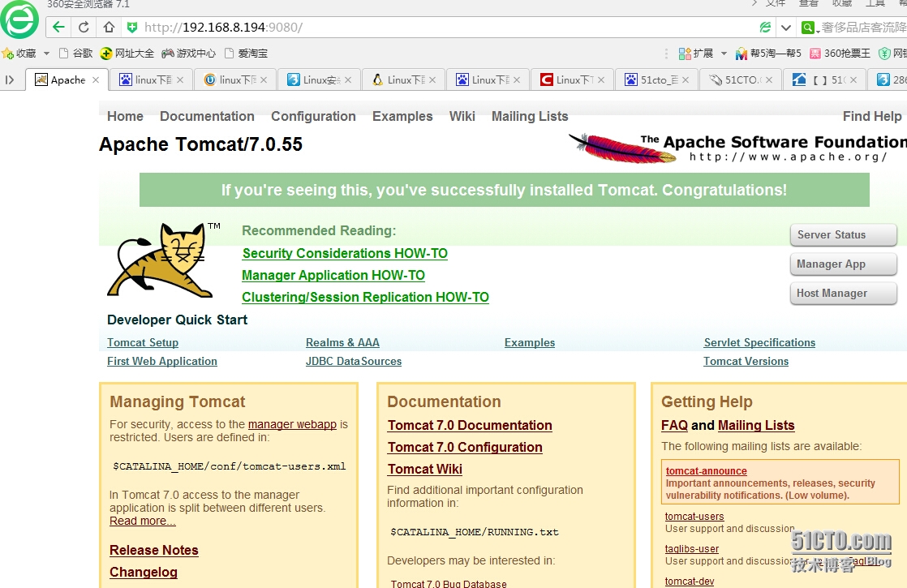Image resolution: width=907 pixels, height=588 pixels.
Task: Open the Tomcat Wiki link
Action: 425,469
